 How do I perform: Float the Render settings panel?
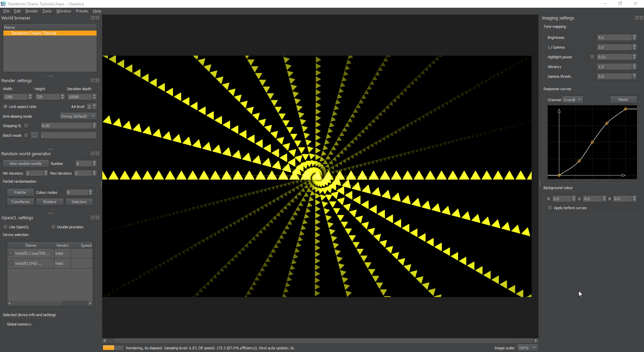pos(93,80)
